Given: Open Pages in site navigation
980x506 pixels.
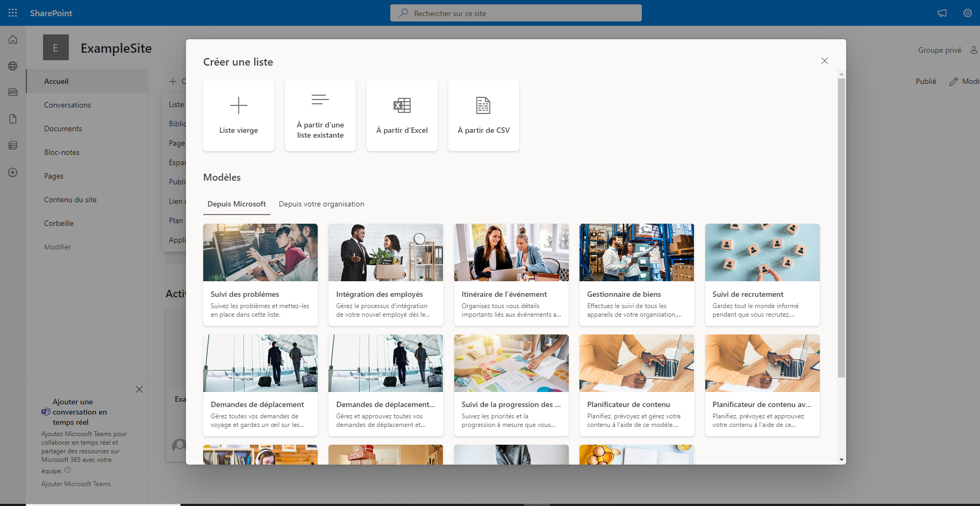Looking at the screenshot, I should click(x=87, y=176).
